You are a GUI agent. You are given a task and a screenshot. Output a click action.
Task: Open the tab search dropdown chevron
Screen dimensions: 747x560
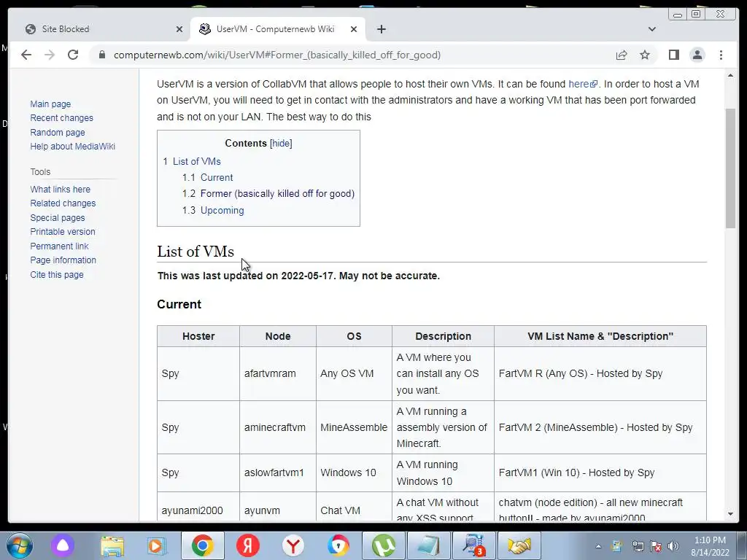click(x=651, y=29)
